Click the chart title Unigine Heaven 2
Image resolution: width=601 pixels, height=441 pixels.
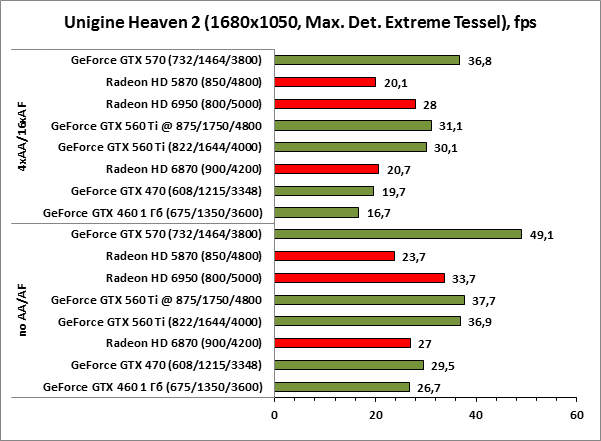[x=300, y=21]
